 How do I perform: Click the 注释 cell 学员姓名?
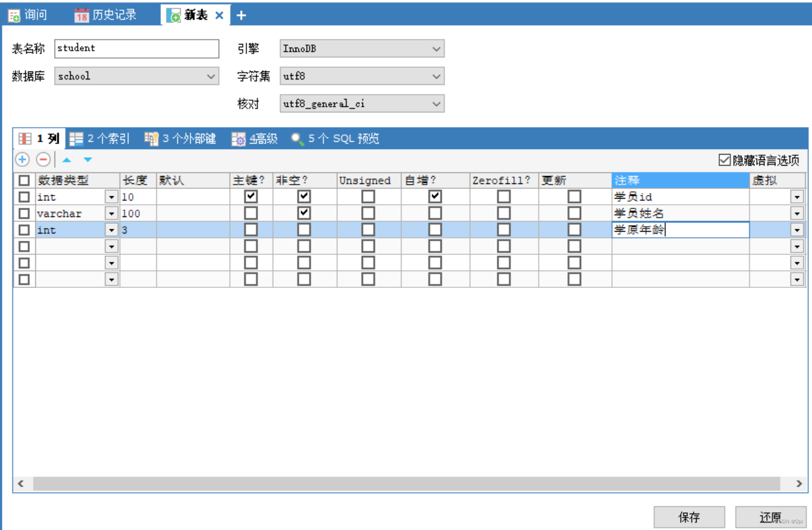[681, 213]
